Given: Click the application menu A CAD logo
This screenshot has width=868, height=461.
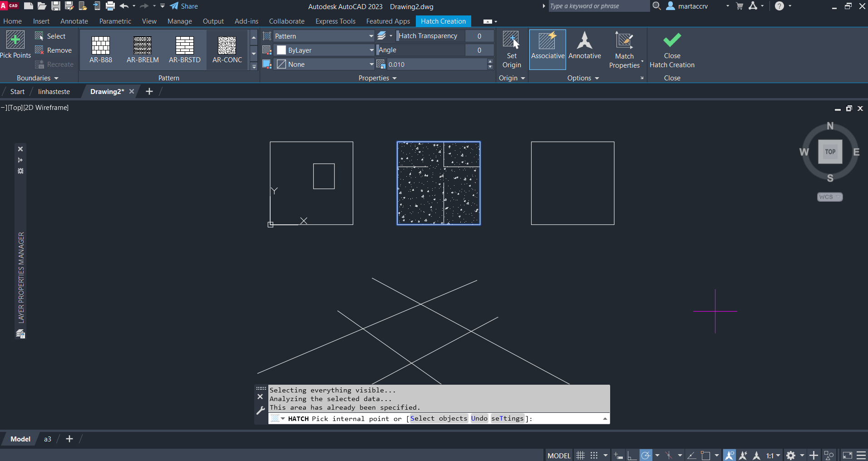Looking at the screenshot, I should coord(10,6).
